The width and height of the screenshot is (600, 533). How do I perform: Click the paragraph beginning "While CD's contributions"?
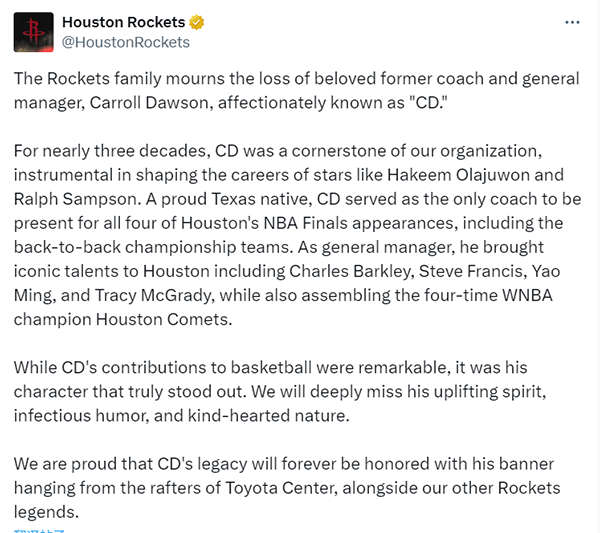pyautogui.click(x=280, y=391)
